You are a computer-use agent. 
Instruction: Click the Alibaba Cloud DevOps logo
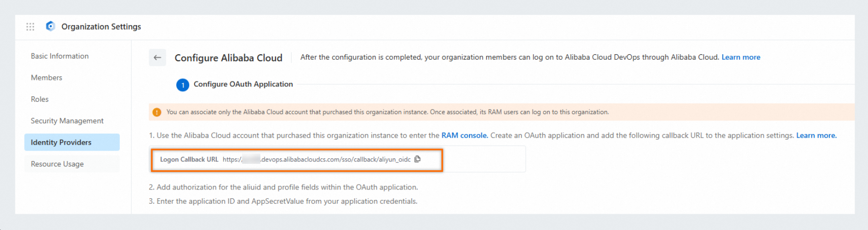[x=50, y=26]
